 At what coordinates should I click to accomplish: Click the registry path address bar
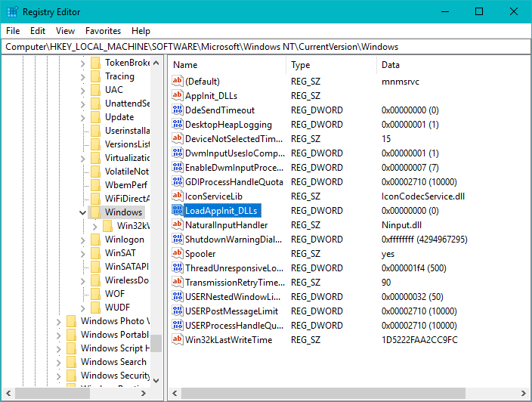[266, 47]
